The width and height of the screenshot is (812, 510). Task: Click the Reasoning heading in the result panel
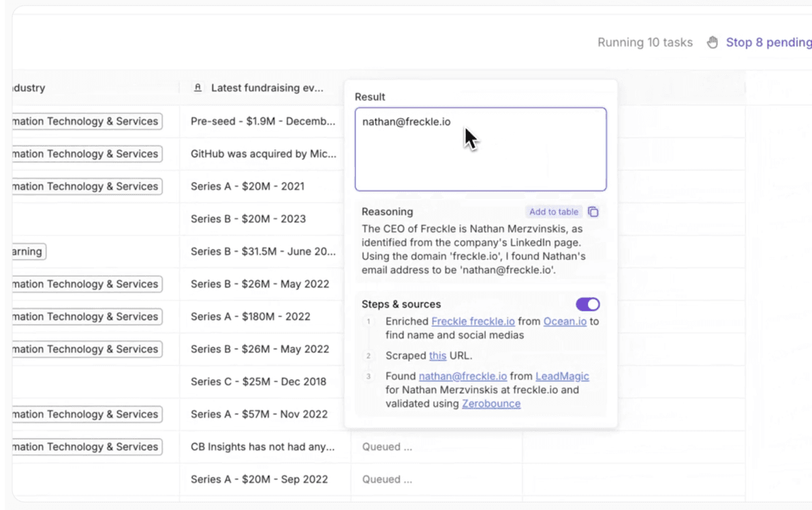pos(388,211)
